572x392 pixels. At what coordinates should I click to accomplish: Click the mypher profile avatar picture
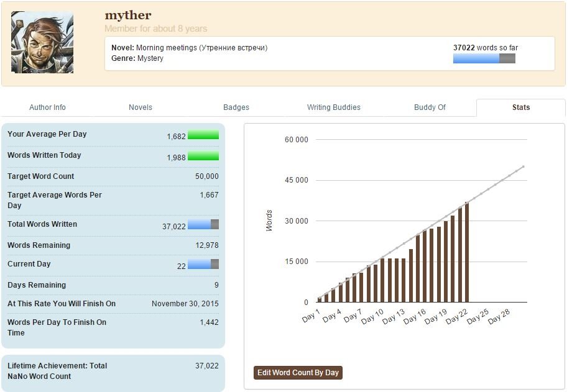[42, 42]
